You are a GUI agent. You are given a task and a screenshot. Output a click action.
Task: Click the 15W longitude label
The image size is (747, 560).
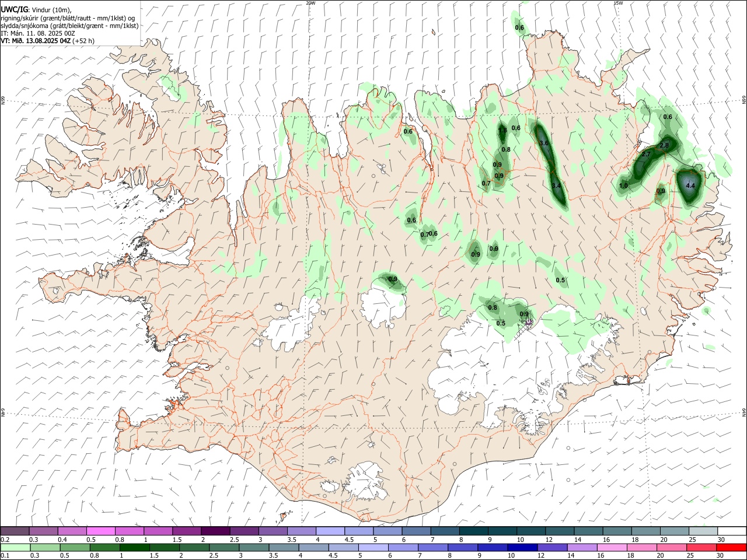tap(619, 3)
